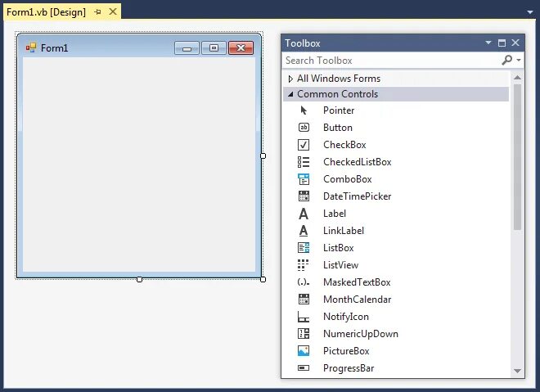
Task: Select the ProgressBar icon
Action: coord(304,368)
